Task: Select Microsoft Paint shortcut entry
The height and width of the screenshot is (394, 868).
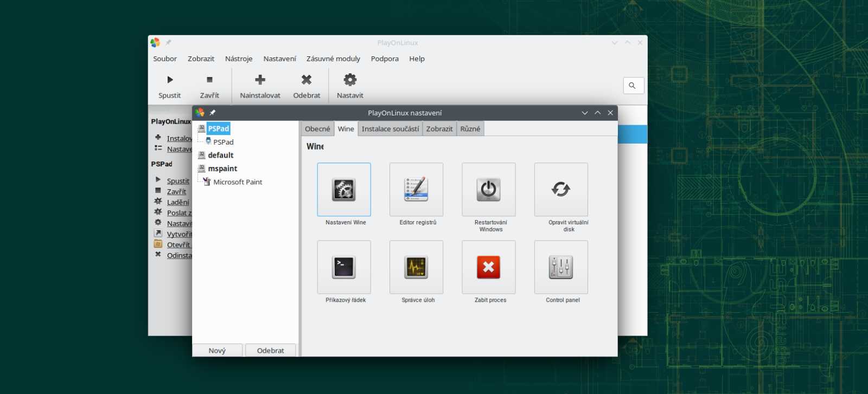Action: pyautogui.click(x=238, y=182)
